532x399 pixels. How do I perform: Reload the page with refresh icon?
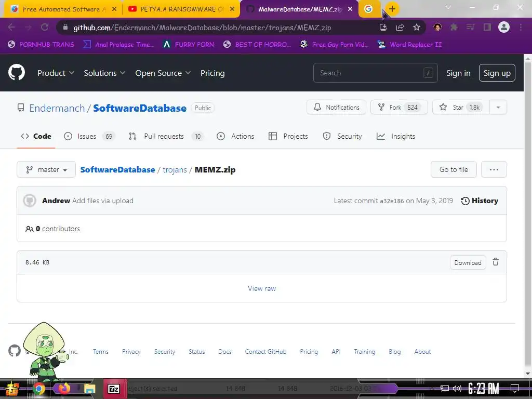coord(45,27)
